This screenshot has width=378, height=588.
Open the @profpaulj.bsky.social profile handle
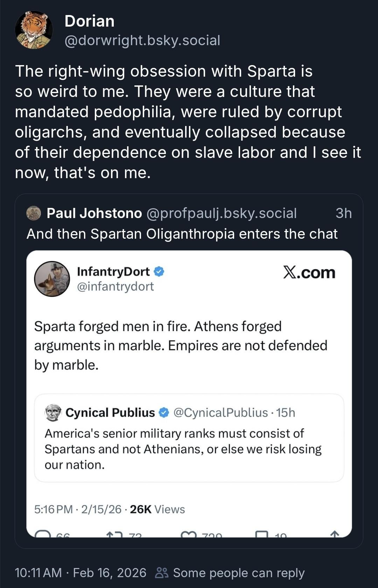(221, 213)
